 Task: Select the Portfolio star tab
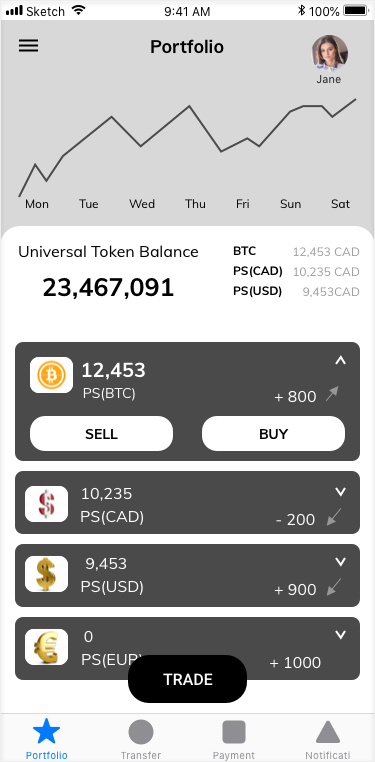point(47,740)
